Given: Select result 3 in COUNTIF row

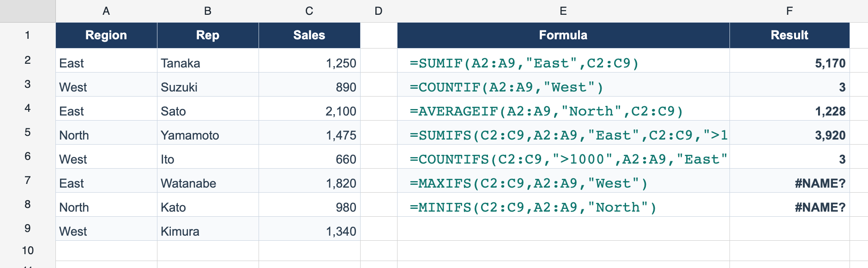Looking at the screenshot, I should tap(790, 85).
